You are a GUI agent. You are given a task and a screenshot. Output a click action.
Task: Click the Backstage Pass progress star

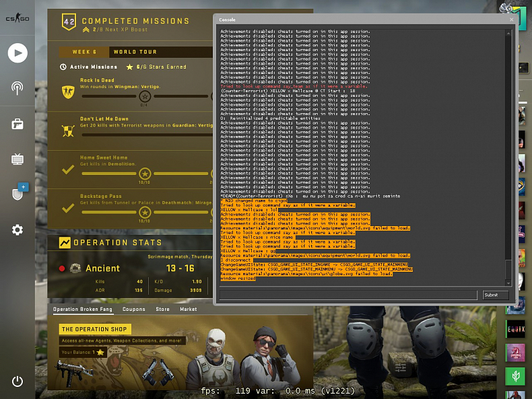click(x=145, y=212)
